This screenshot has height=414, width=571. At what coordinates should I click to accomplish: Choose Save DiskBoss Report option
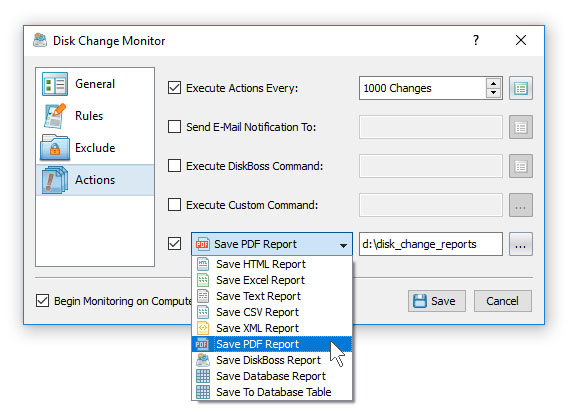[272, 360]
